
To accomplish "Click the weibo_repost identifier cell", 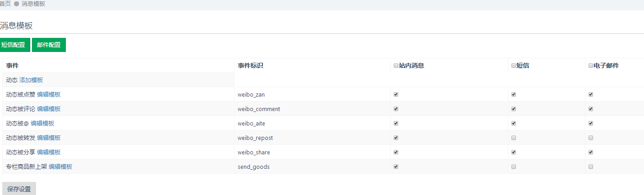I will point(312,138).
